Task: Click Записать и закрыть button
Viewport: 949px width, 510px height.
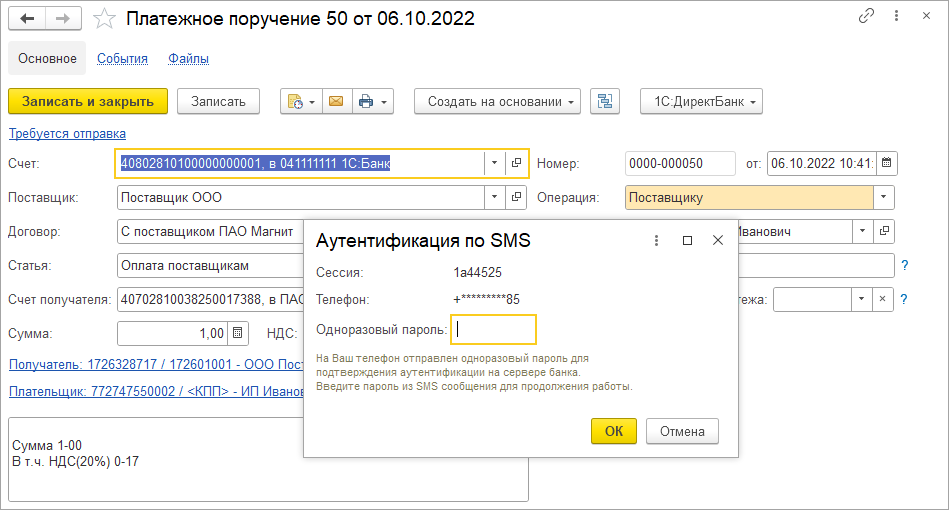Action: pyautogui.click(x=88, y=101)
